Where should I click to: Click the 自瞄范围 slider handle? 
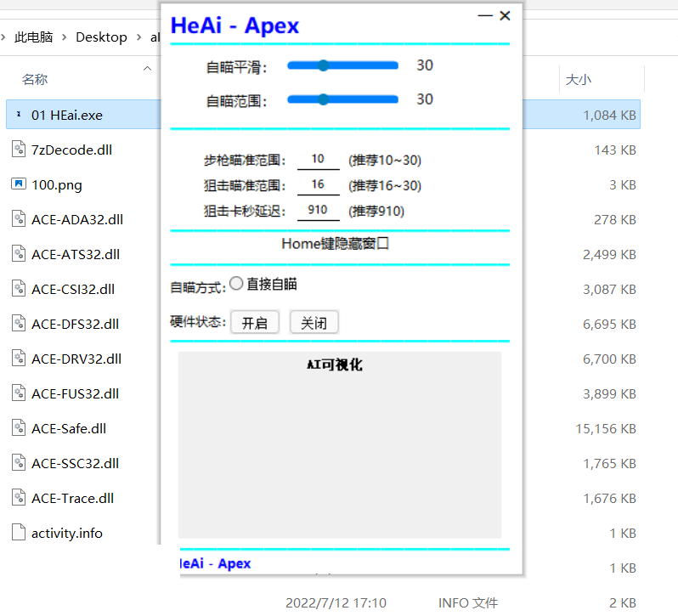coord(323,100)
